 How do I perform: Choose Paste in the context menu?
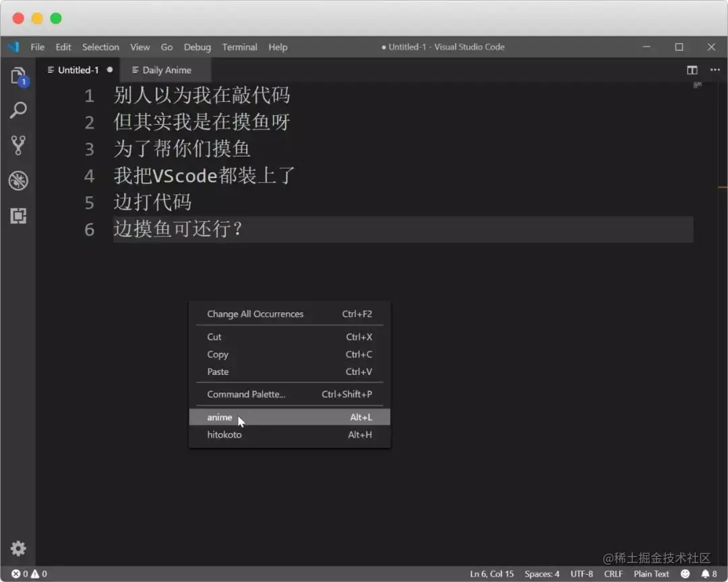tap(290, 372)
